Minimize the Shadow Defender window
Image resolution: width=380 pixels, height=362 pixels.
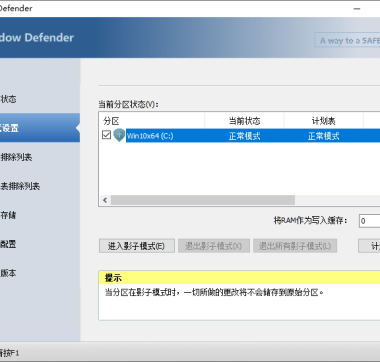pos(357,9)
